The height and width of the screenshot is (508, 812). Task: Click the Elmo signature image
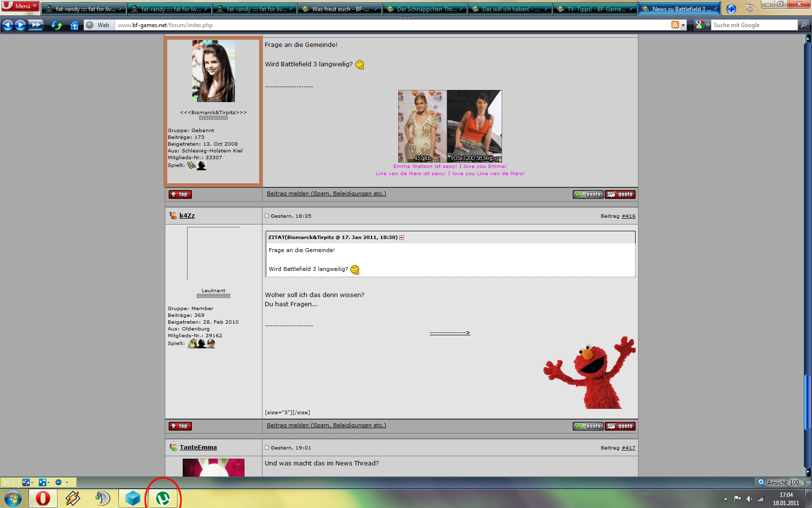tap(589, 372)
